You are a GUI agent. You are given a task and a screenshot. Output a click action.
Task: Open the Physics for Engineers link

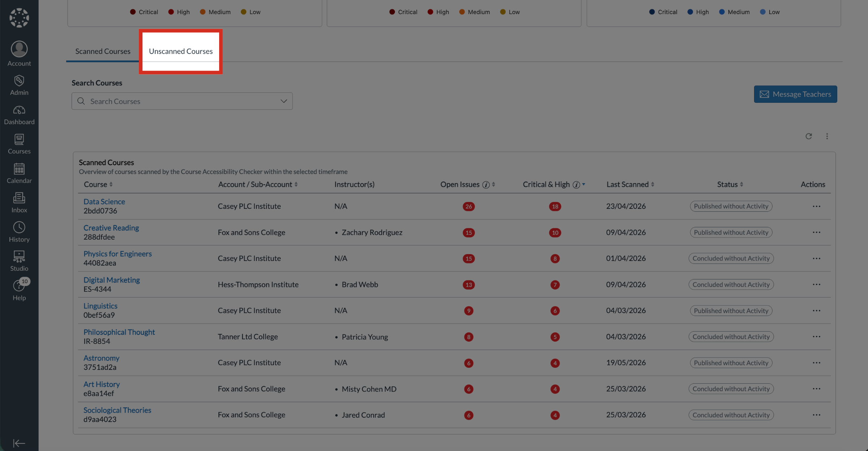tap(118, 254)
